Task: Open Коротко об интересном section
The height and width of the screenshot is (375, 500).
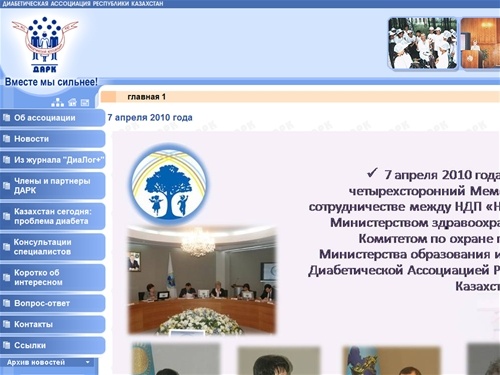Action: click(53, 277)
